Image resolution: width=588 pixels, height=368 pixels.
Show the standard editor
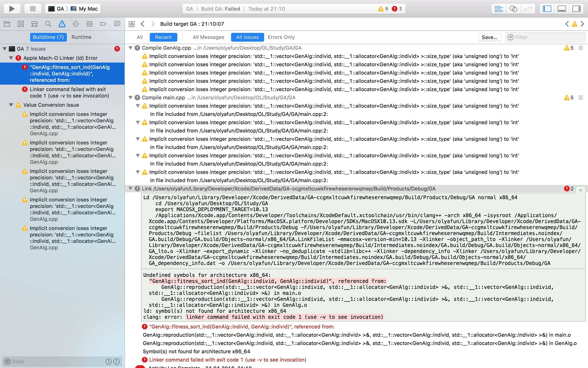(499, 9)
